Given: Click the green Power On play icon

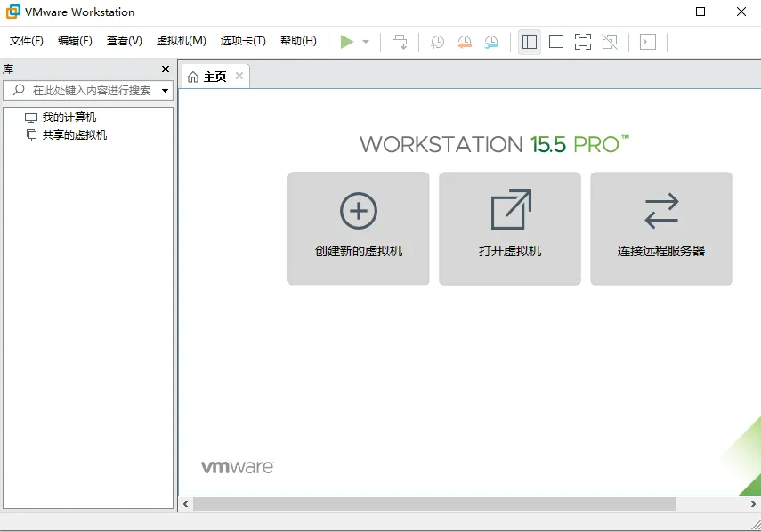Looking at the screenshot, I should 346,42.
